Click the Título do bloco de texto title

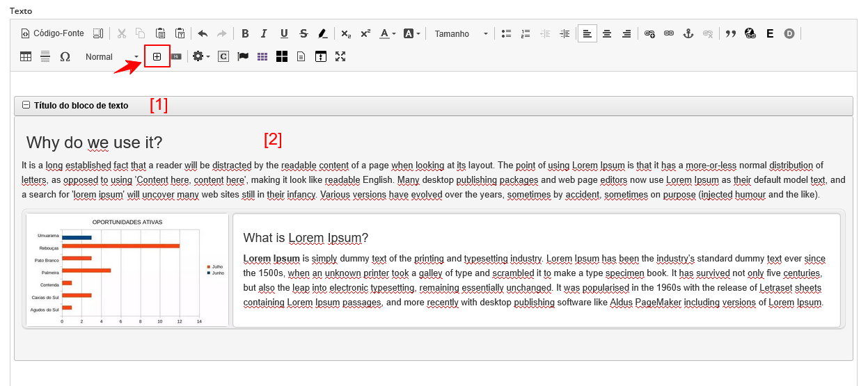tap(81, 106)
